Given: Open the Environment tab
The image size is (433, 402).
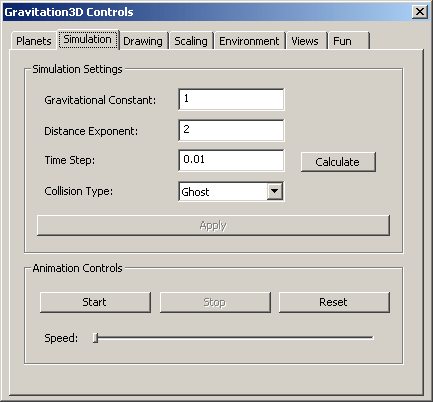Looking at the screenshot, I should [249, 41].
